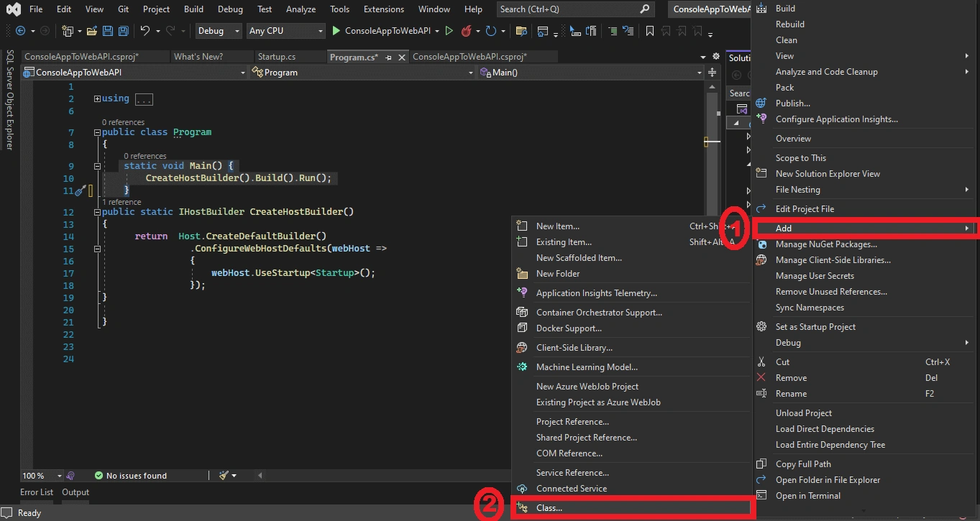Click the Undo arrow icon
The width and height of the screenshot is (980, 521).
point(145,31)
